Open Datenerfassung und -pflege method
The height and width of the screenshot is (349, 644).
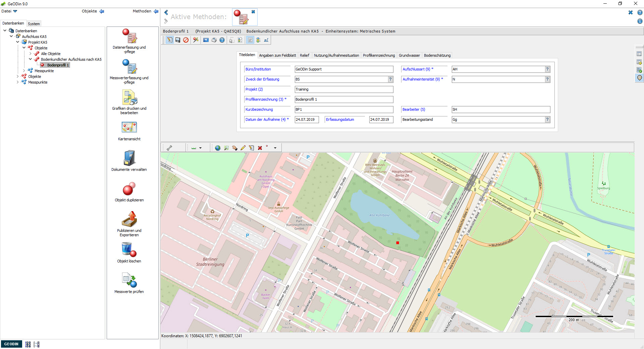pyautogui.click(x=129, y=41)
